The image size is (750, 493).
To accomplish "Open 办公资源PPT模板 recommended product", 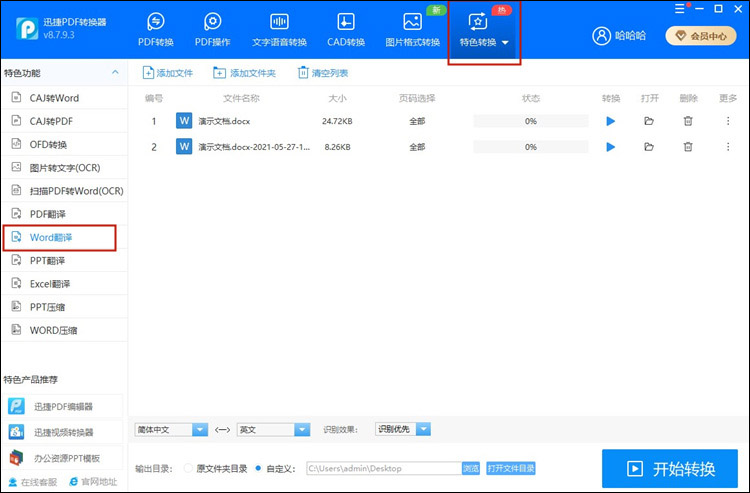I will pyautogui.click(x=64, y=458).
